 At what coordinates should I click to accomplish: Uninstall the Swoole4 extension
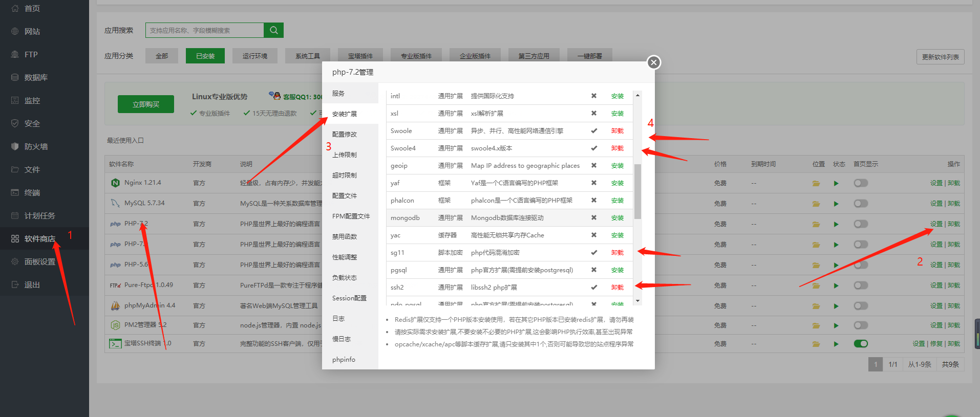coord(617,148)
